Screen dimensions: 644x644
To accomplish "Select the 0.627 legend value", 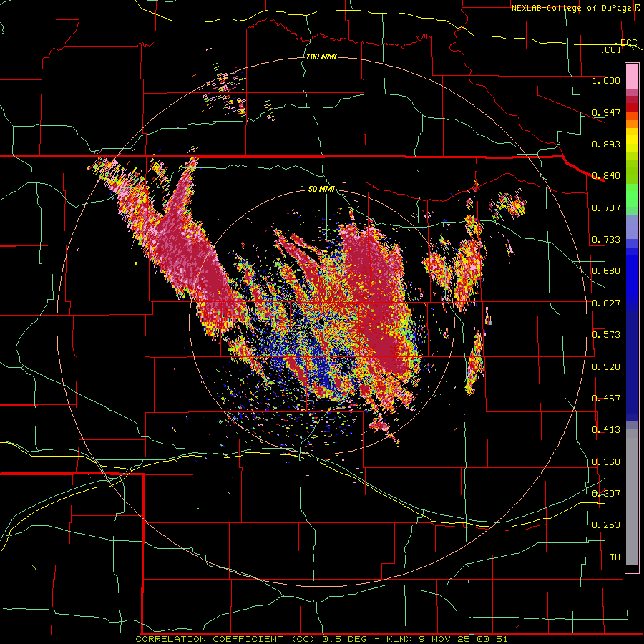I will tap(606, 303).
